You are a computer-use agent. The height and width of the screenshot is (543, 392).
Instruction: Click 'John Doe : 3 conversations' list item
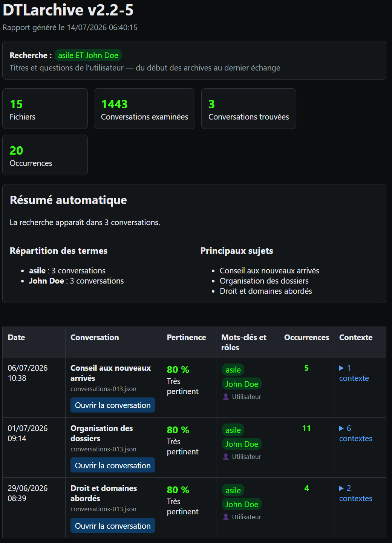77,281
